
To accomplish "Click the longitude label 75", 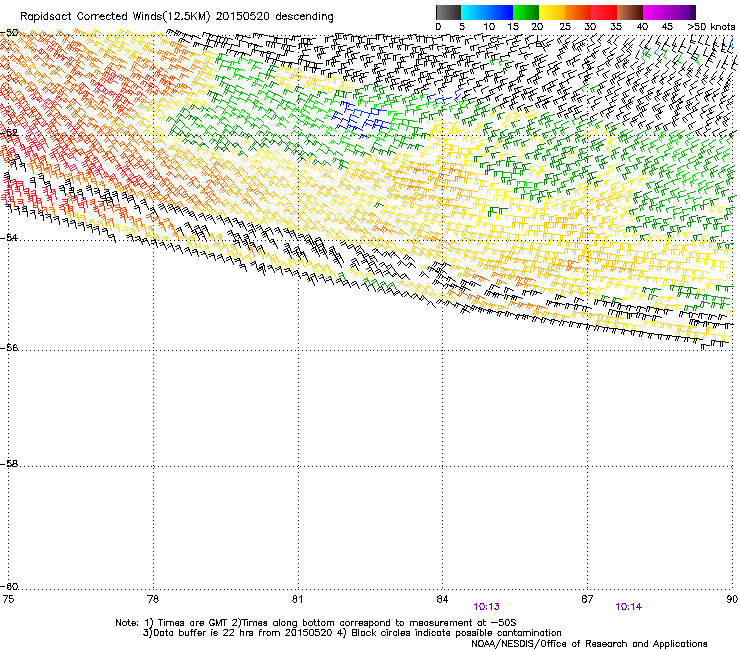I will 8,599.
